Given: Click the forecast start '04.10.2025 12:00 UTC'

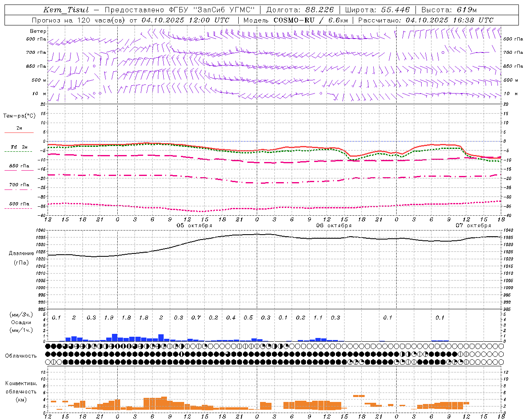Looking at the screenshot, I should coord(185,20).
